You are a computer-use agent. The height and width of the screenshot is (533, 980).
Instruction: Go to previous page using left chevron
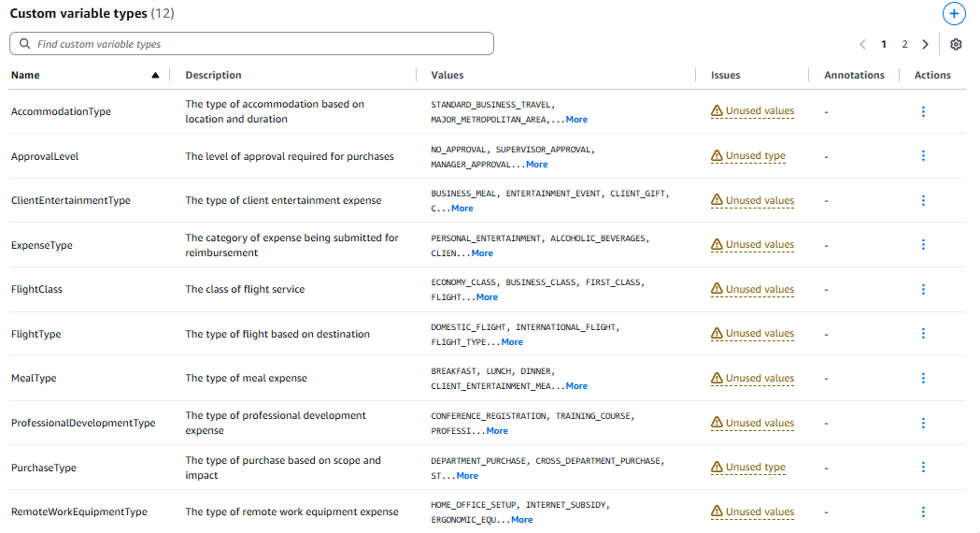click(862, 44)
